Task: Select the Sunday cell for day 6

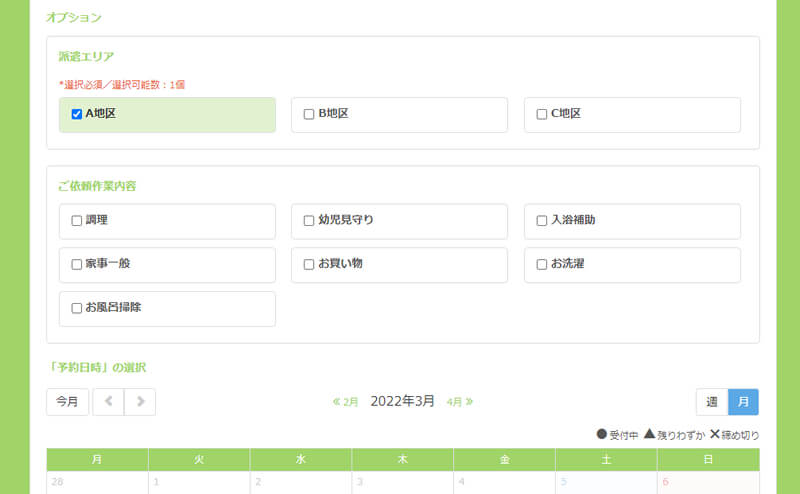Action: click(708, 482)
